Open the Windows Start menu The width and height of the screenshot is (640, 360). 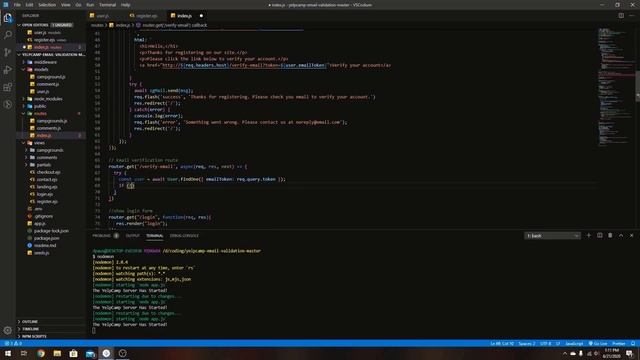8,353
